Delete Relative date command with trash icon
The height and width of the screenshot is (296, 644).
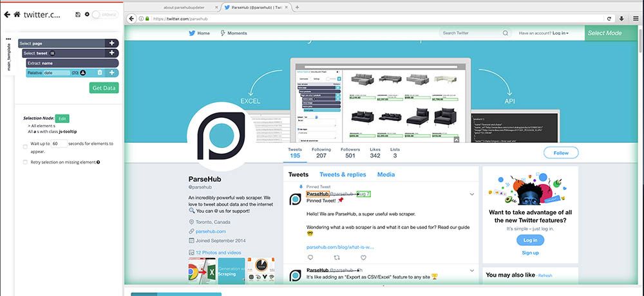100,73
